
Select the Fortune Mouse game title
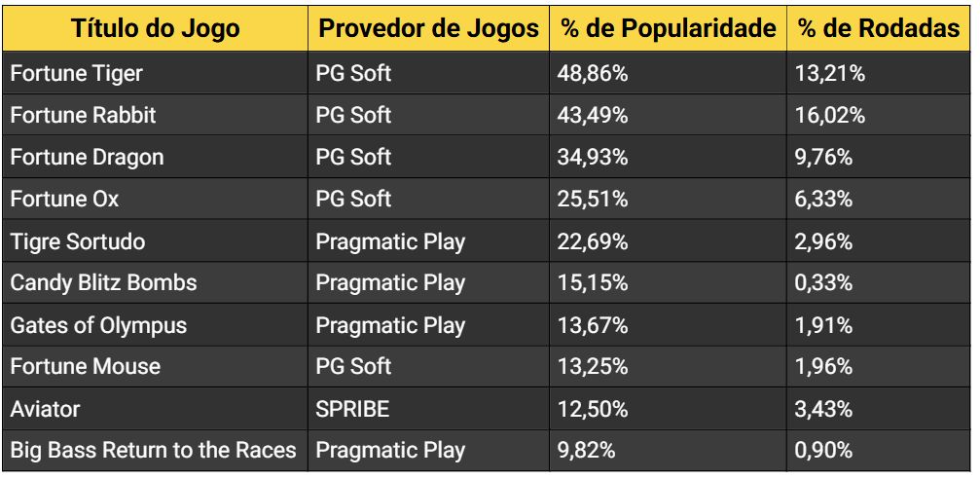click(x=85, y=366)
